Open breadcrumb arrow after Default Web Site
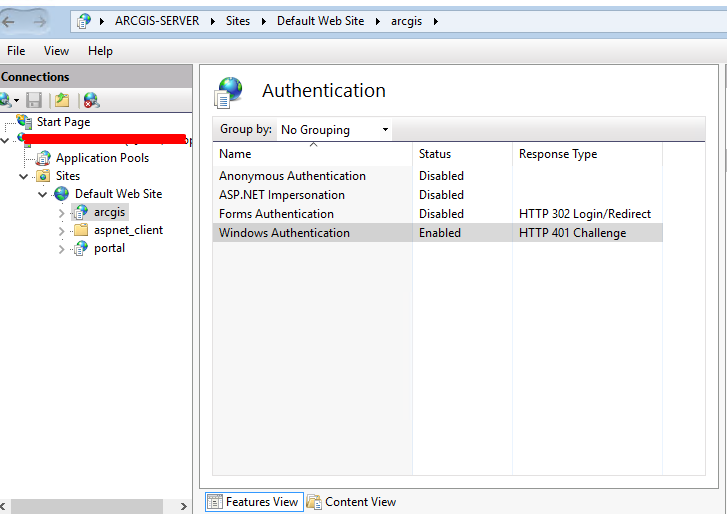The height and width of the screenshot is (514, 727). (x=378, y=21)
